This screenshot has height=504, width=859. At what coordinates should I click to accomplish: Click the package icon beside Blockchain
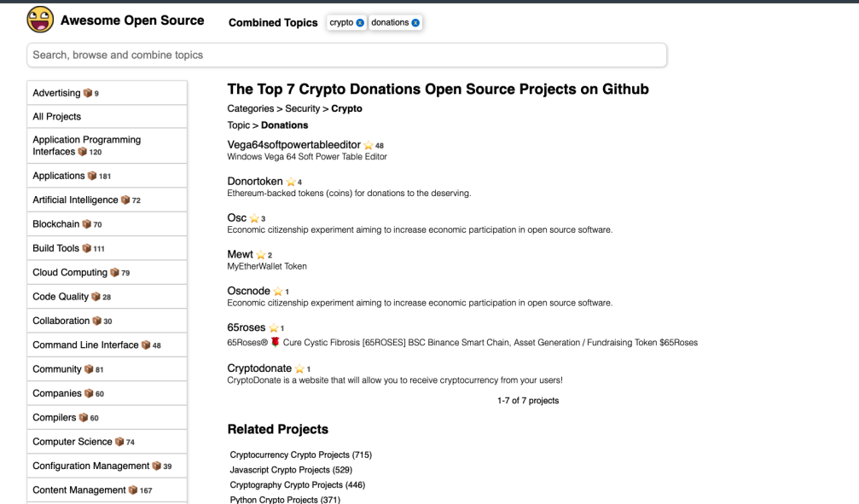86,224
